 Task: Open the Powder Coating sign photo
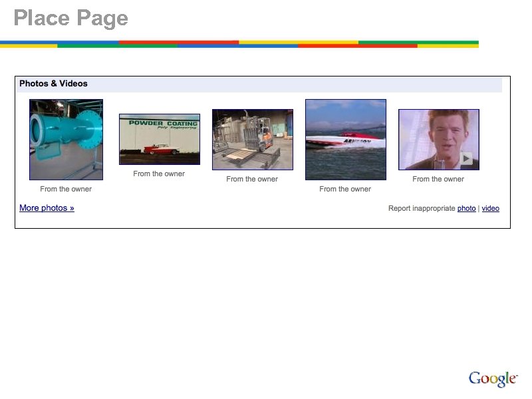click(159, 138)
